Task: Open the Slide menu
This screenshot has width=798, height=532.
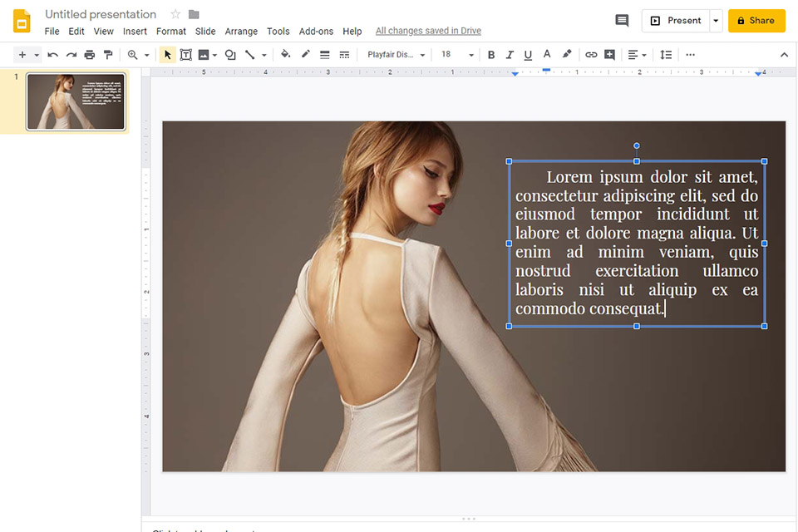Action: pos(204,31)
